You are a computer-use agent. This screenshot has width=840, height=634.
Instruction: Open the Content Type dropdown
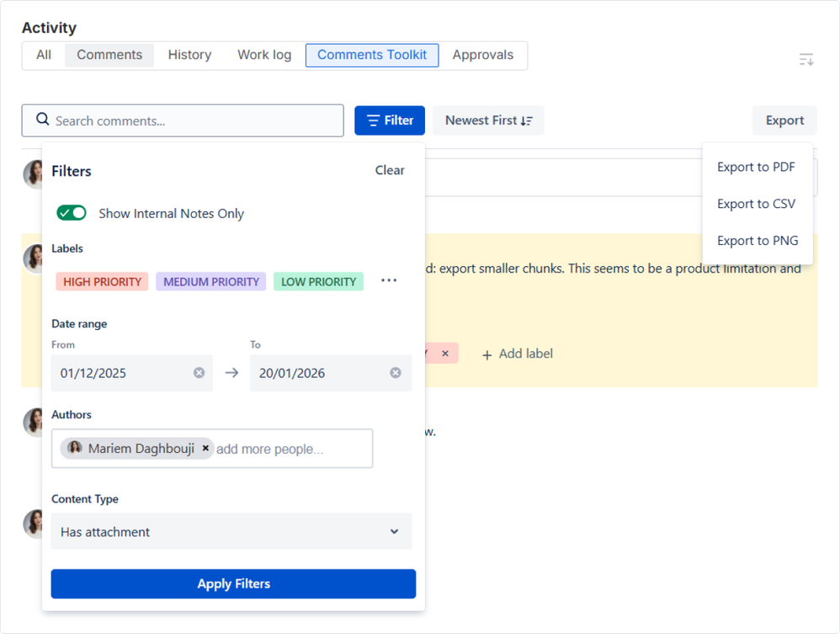tap(231, 531)
